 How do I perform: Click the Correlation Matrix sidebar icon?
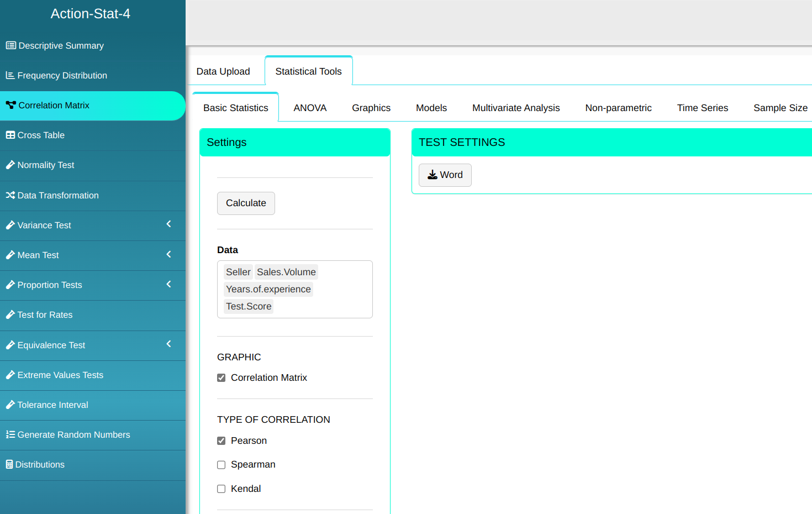coord(10,105)
